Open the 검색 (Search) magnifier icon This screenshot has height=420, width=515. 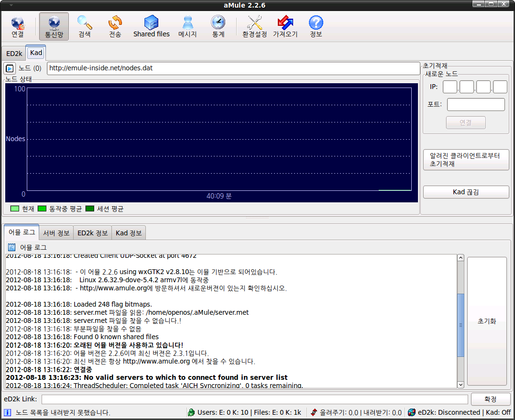[85, 26]
